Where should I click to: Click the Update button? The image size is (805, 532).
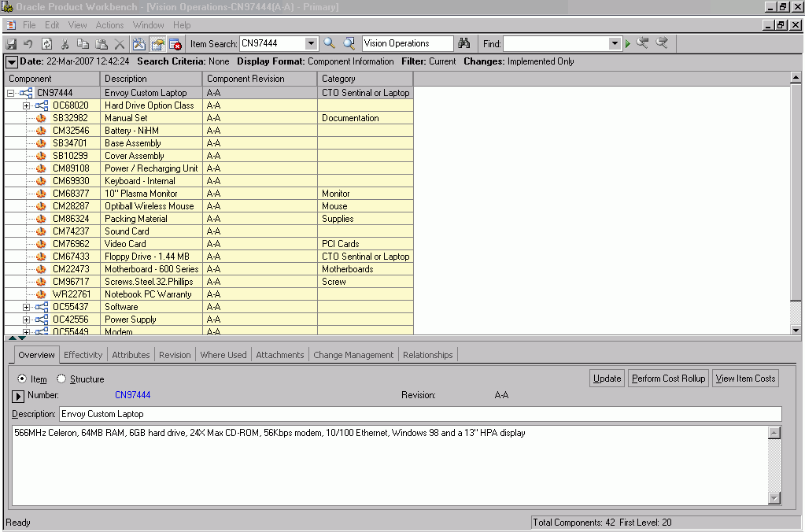pos(607,379)
